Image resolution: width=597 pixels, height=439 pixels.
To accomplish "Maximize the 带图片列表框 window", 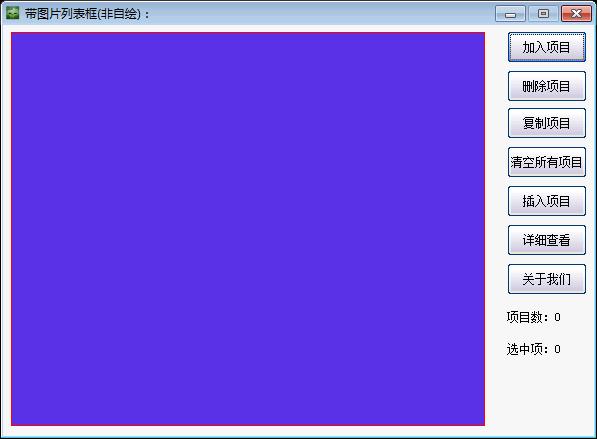I will coord(543,14).
